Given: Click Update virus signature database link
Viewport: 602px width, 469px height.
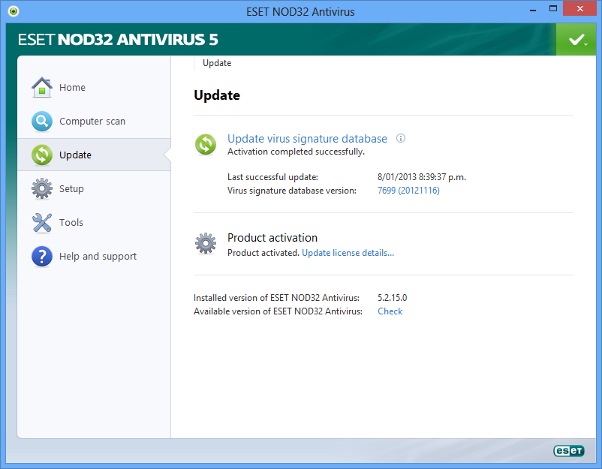Looking at the screenshot, I should [x=307, y=139].
